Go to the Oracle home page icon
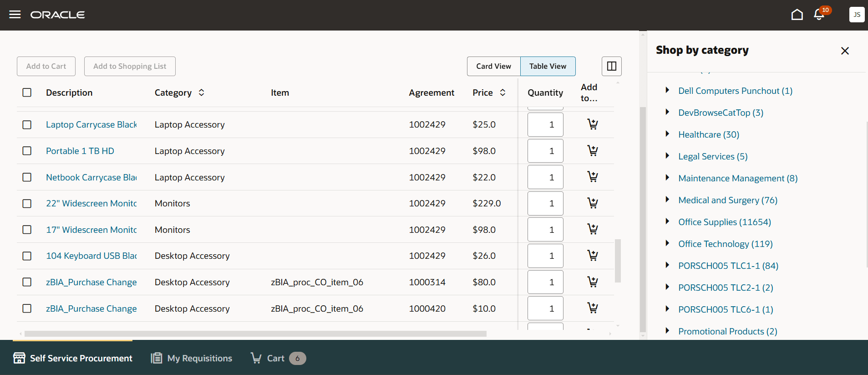The height and width of the screenshot is (375, 868). click(x=797, y=15)
